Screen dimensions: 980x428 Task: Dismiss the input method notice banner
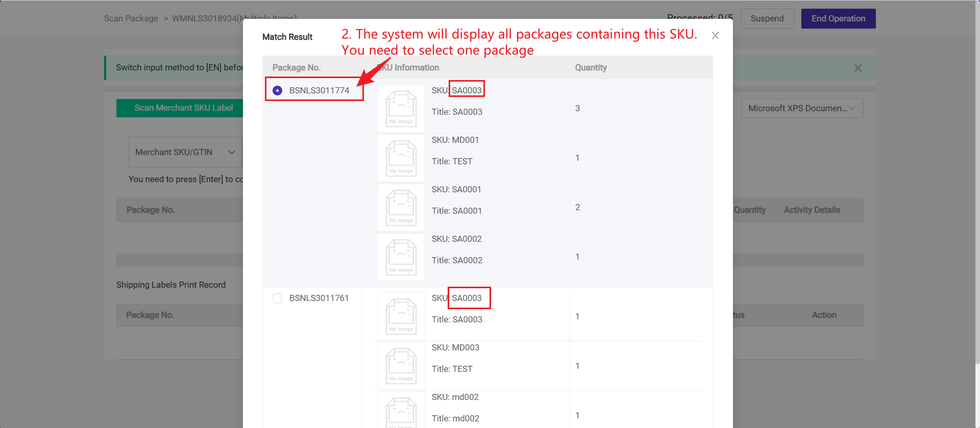pyautogui.click(x=858, y=68)
